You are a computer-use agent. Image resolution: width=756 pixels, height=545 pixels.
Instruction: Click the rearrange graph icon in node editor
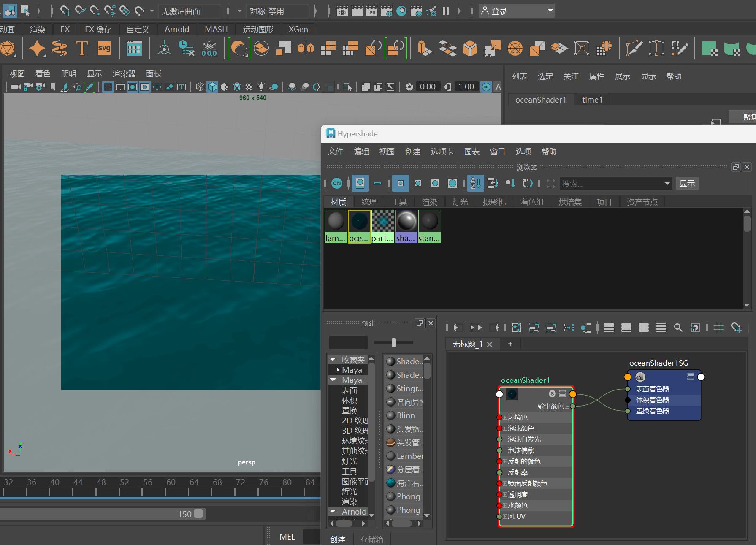point(569,328)
